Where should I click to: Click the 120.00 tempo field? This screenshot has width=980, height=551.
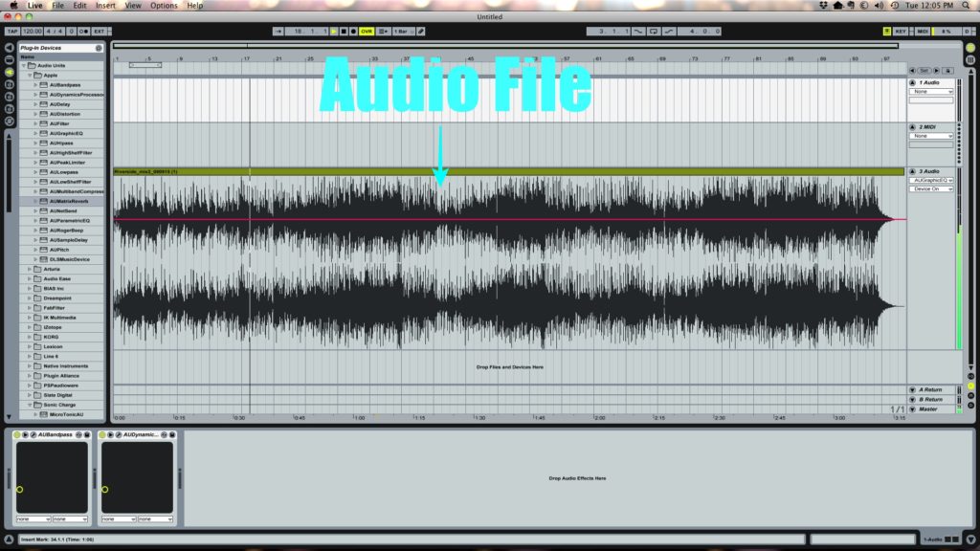tap(32, 32)
